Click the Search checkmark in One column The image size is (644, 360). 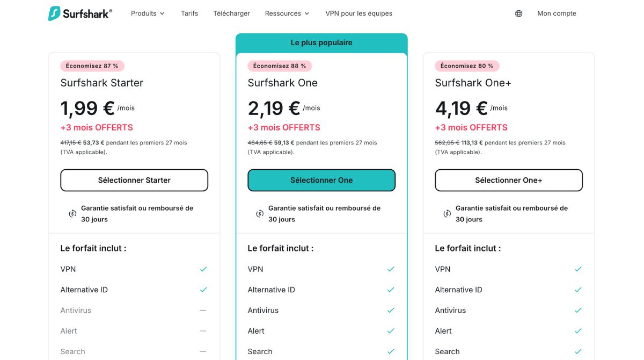(391, 351)
